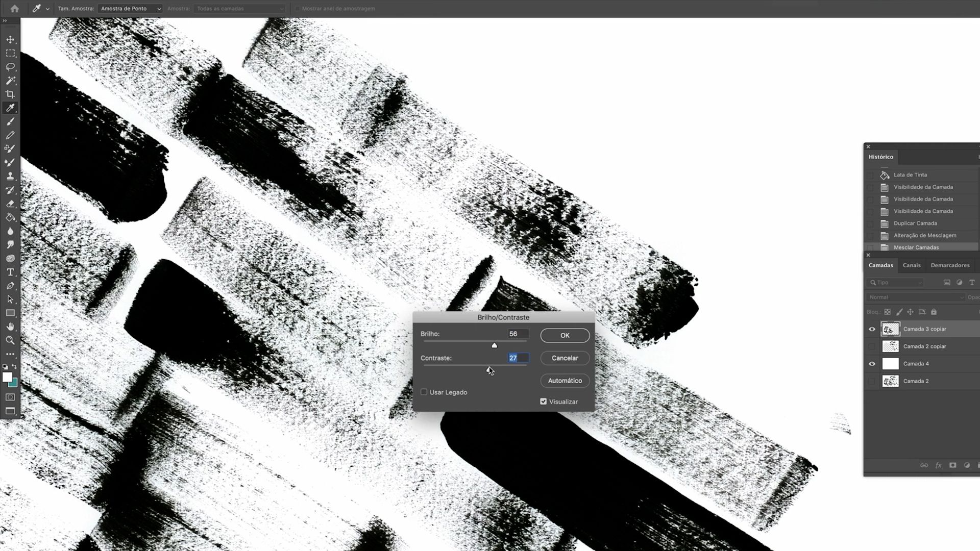The image size is (980, 551).
Task: Switch to the Demarcadores tab
Action: [x=950, y=265]
